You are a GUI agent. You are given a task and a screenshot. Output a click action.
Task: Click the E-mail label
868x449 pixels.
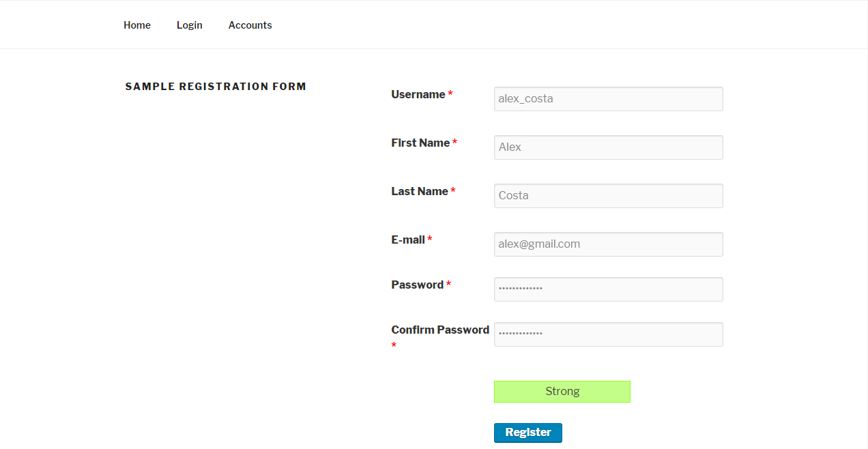(408, 240)
